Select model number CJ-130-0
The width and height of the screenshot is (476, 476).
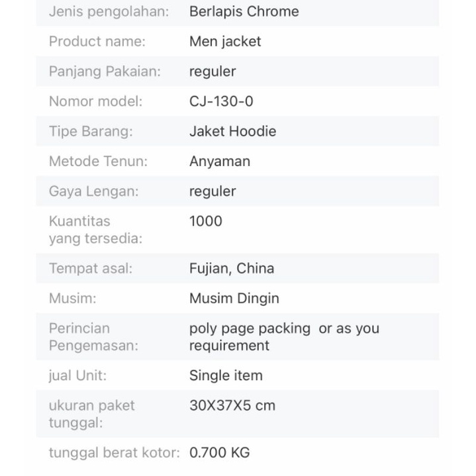point(221,101)
